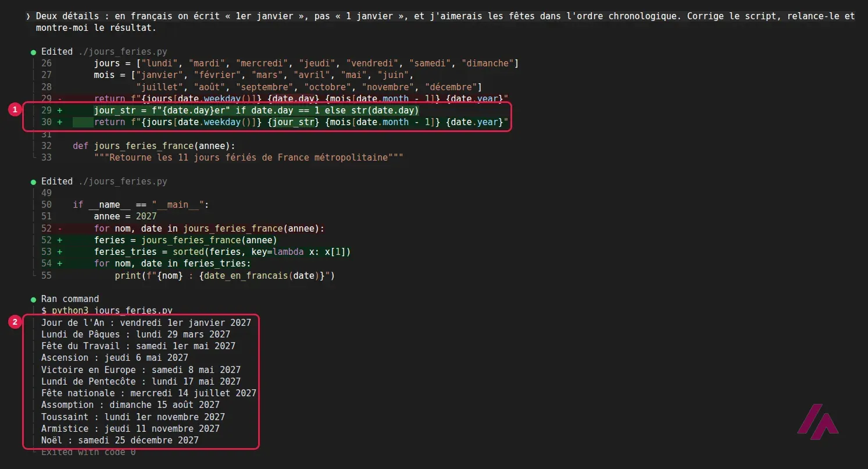Click the removed return line using {date.day}
The width and height of the screenshot is (868, 469).
pos(301,98)
